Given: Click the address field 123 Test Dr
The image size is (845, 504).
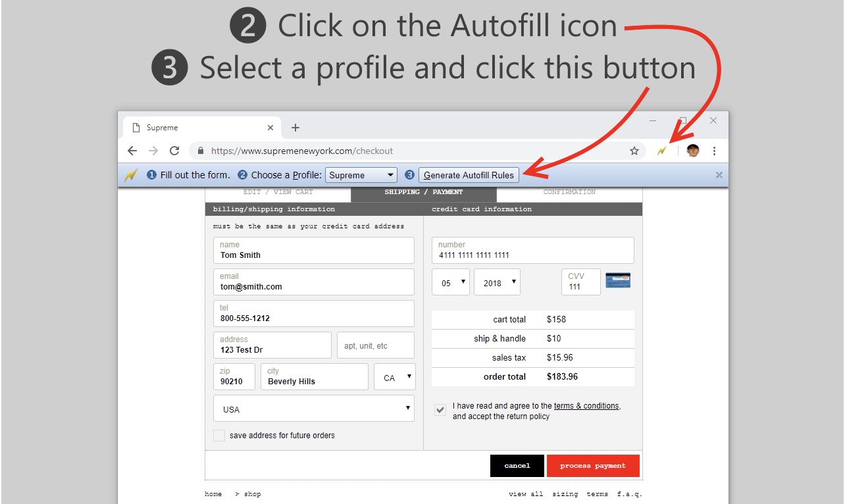Looking at the screenshot, I should (x=272, y=345).
